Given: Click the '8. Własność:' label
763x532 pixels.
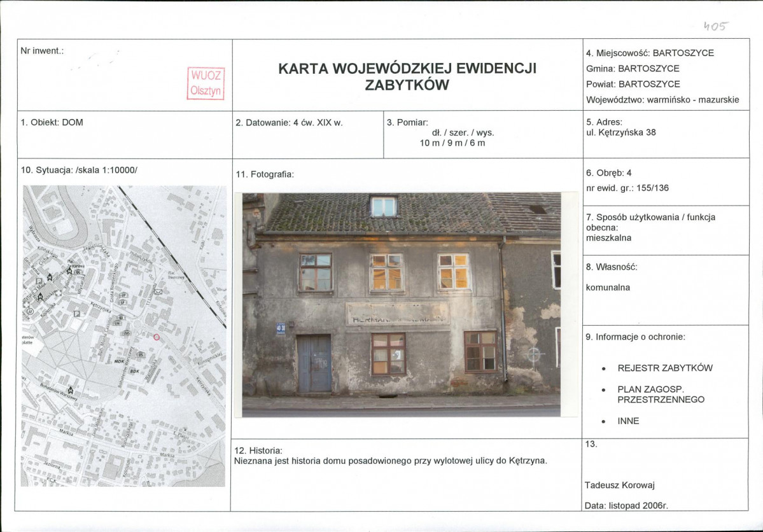Looking at the screenshot, I should point(611,267).
